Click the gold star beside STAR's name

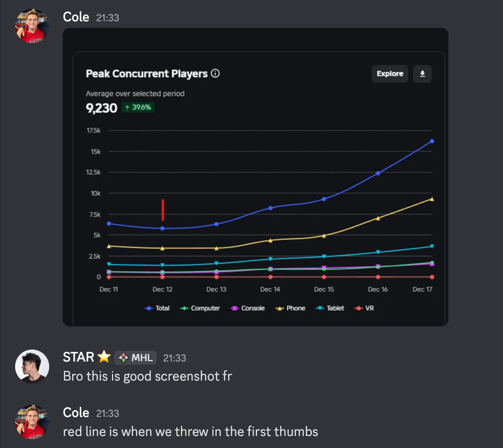pyautogui.click(x=104, y=357)
